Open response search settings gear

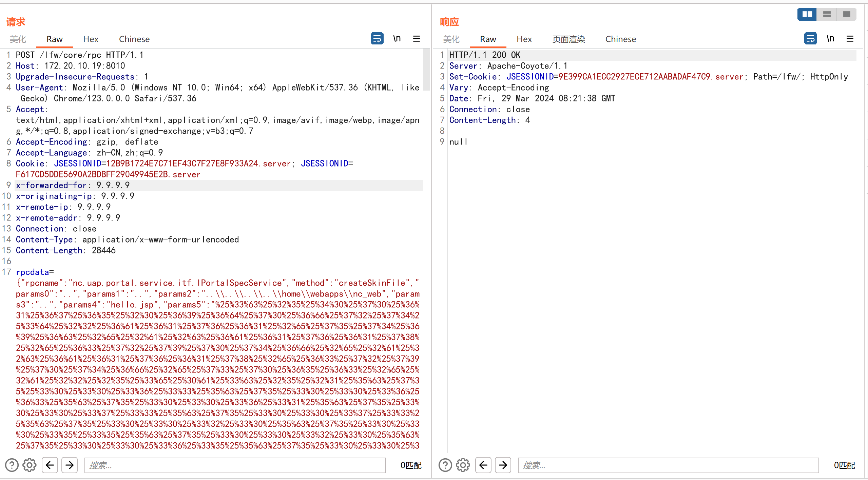point(463,465)
